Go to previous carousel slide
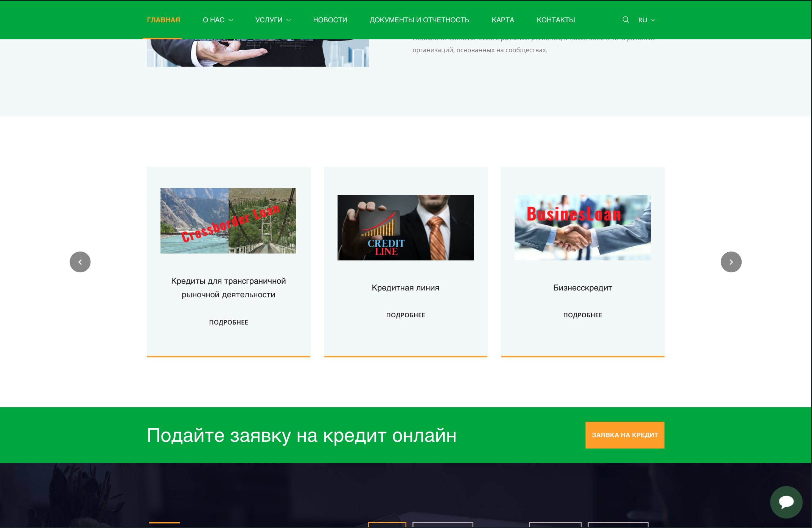 [x=80, y=262]
